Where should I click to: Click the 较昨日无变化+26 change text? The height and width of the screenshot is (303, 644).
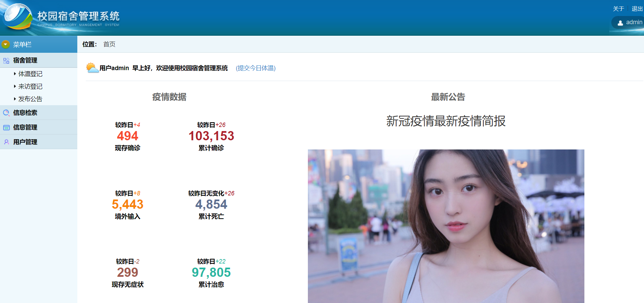coord(211,193)
